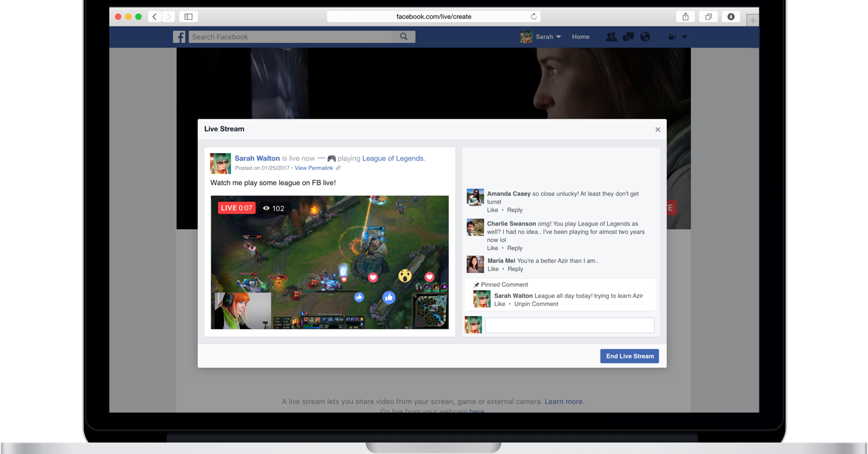Open Sarah Walton name link in post

pos(257,159)
